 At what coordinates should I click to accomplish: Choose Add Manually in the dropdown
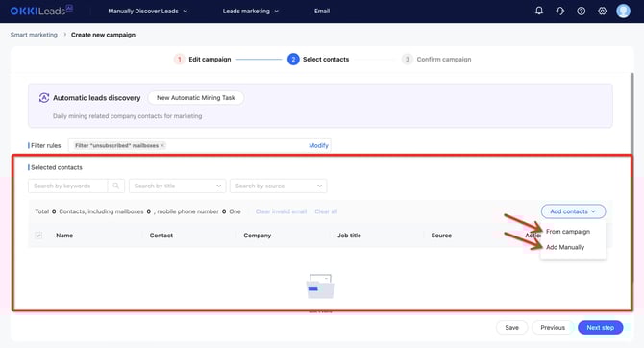pyautogui.click(x=565, y=247)
